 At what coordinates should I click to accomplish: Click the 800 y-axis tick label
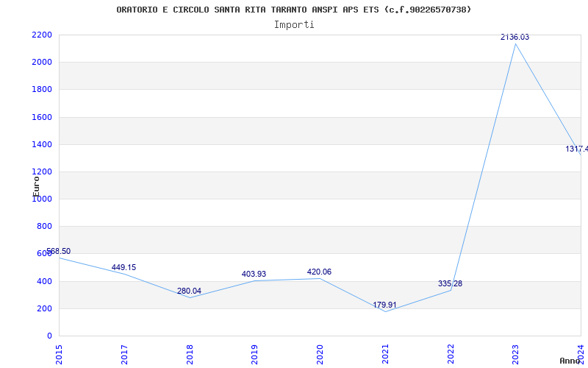click(44, 226)
